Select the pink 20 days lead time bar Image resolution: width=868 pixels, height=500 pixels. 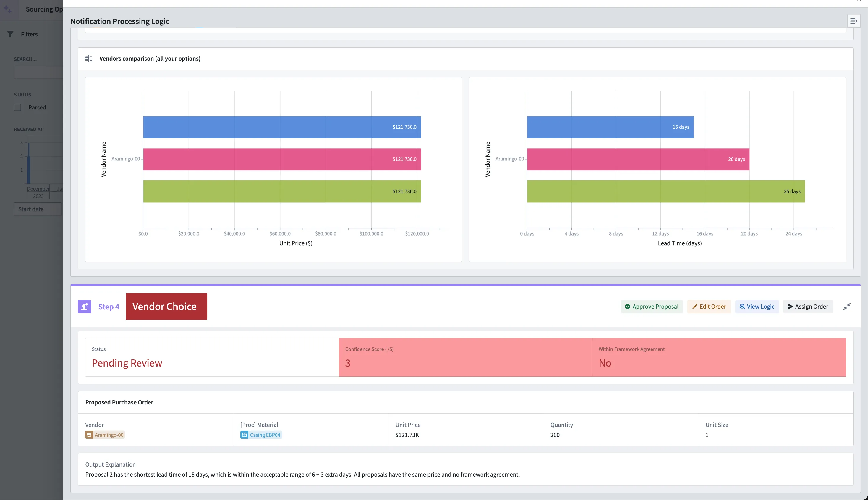[638, 159]
